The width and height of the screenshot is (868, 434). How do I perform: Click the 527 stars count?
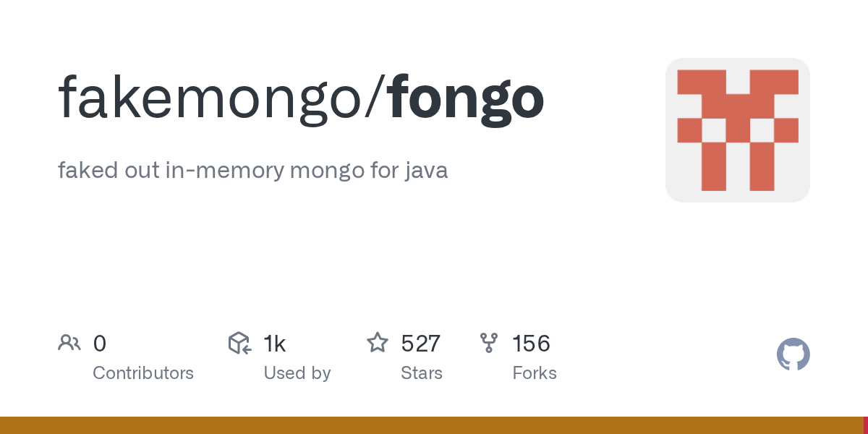point(420,344)
